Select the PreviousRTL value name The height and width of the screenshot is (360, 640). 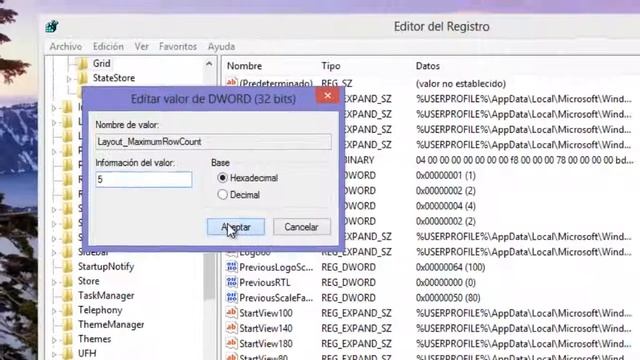point(265,282)
